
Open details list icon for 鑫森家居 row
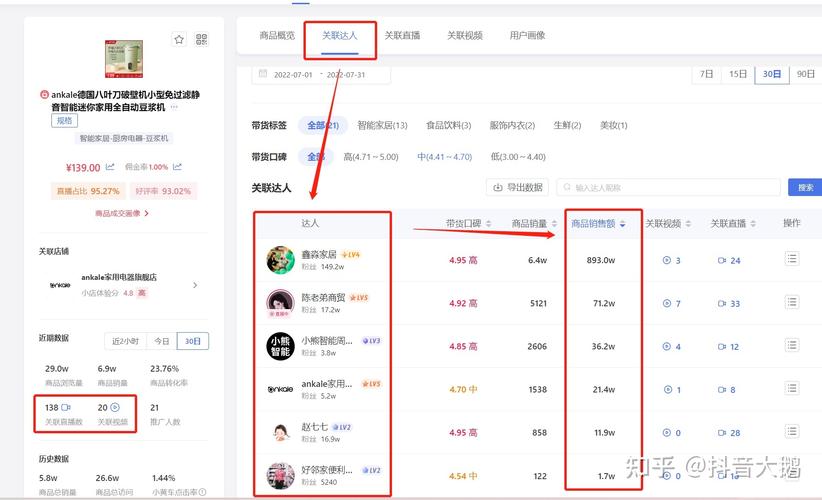[x=792, y=259]
